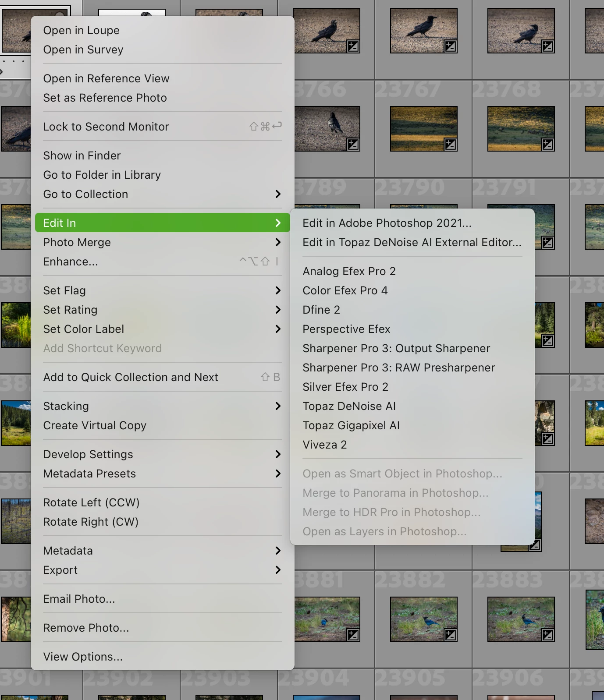Expand Metadata Presets submenu
Screen dimensions: 604x700
click(163, 474)
